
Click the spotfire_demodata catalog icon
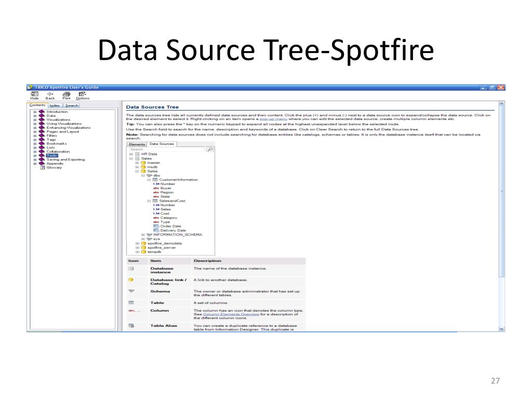(x=143, y=244)
